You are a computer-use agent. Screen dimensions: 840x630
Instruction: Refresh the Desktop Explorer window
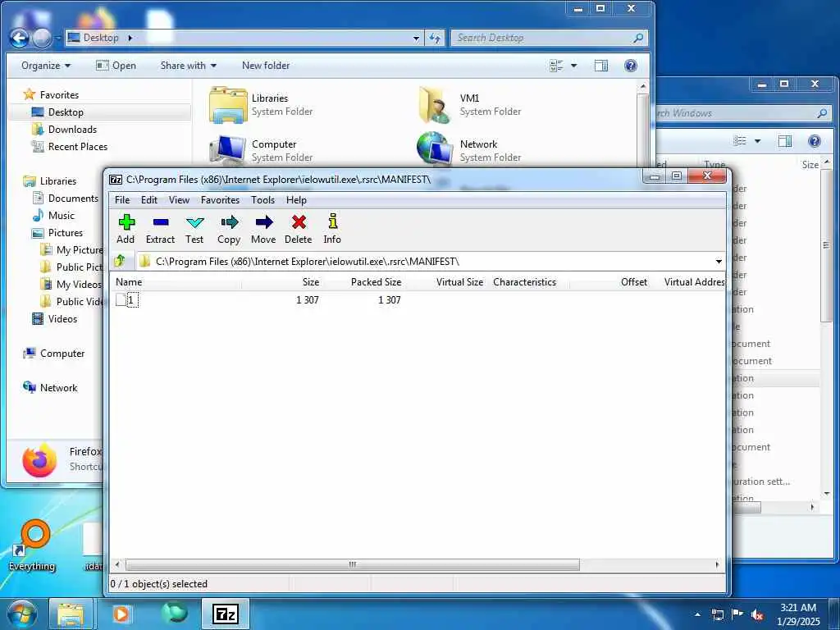[x=435, y=38]
